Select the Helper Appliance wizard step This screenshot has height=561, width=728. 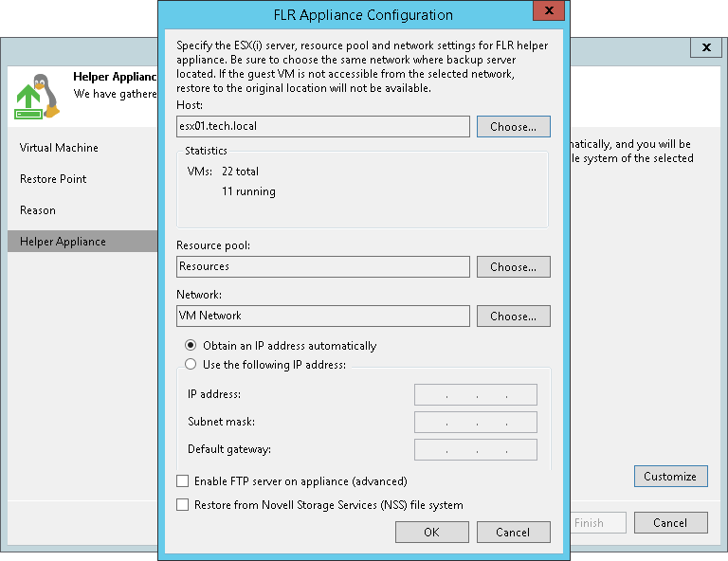click(x=82, y=242)
